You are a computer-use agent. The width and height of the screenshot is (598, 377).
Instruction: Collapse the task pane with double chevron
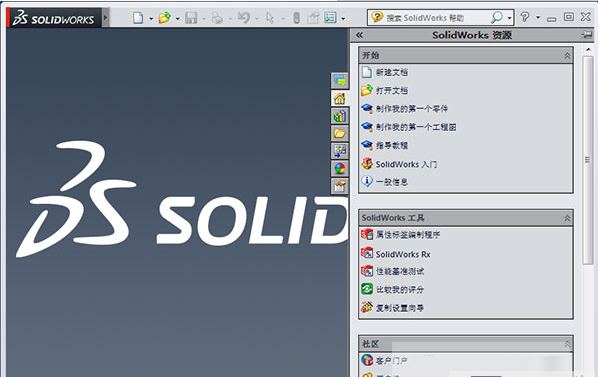(359, 35)
